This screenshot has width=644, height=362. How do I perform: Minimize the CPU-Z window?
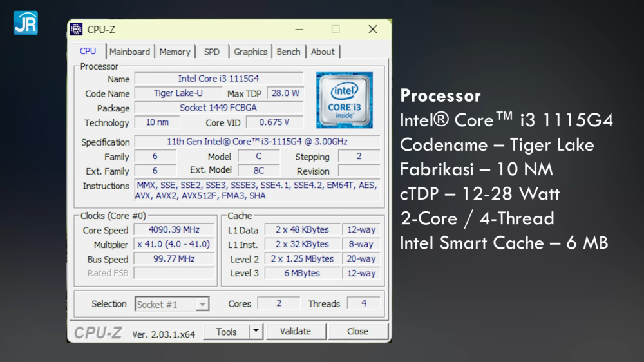click(x=299, y=30)
